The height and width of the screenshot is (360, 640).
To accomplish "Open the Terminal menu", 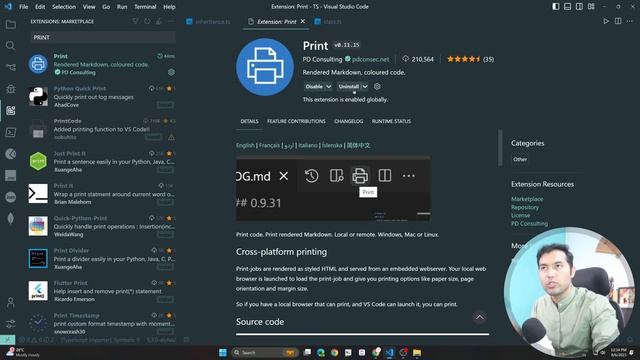I will pyautogui.click(x=145, y=7).
